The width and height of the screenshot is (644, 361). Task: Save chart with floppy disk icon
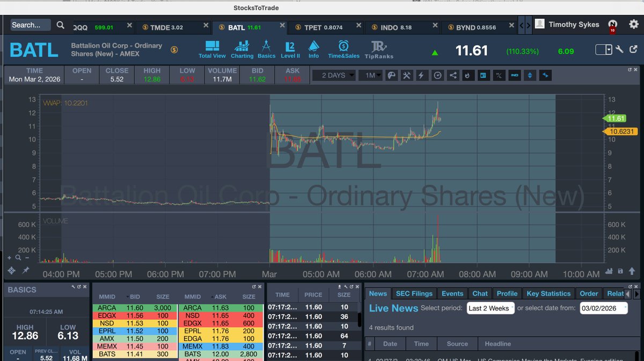click(x=620, y=271)
